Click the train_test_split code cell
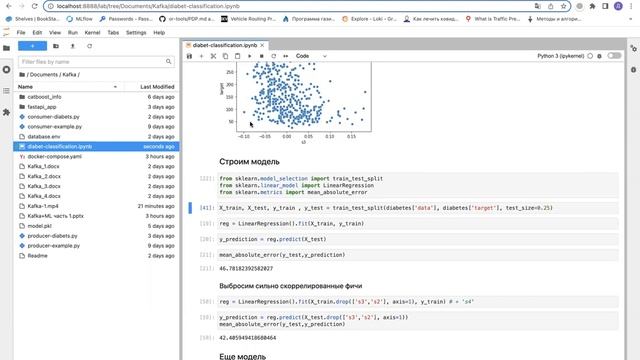 [418, 208]
